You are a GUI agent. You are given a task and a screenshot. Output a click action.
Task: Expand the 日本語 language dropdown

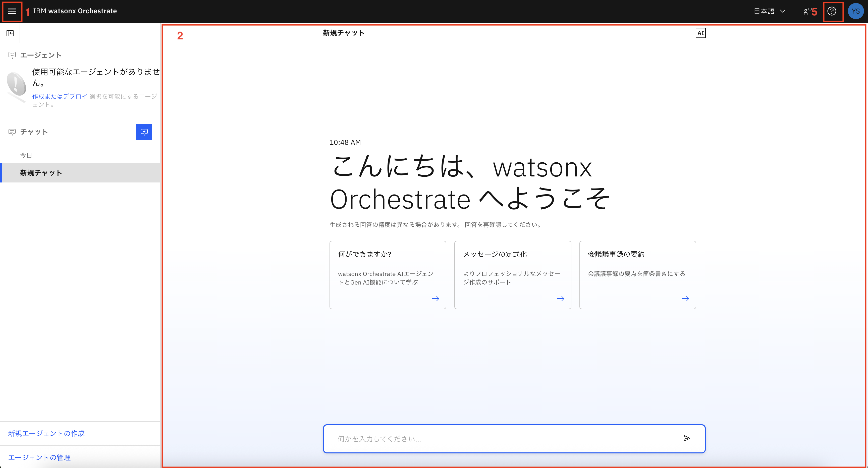click(x=764, y=11)
